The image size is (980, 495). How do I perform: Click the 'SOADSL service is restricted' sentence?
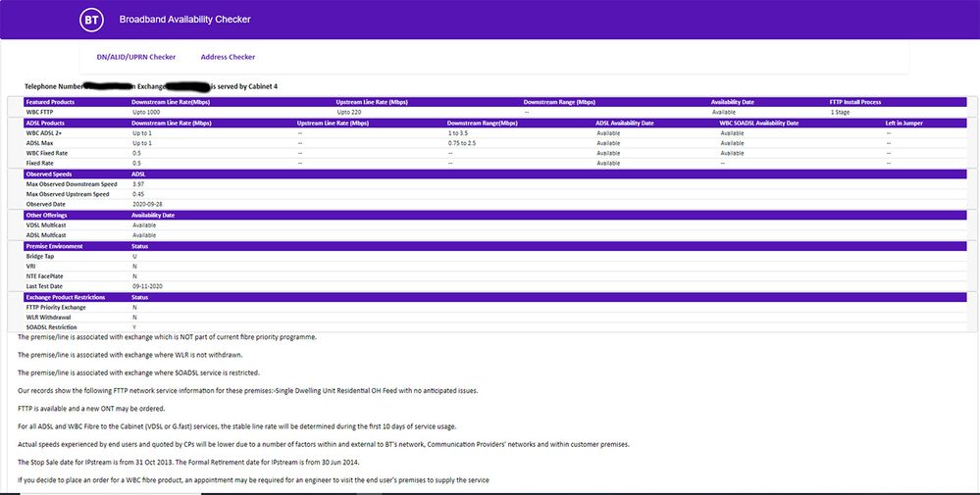click(x=138, y=372)
